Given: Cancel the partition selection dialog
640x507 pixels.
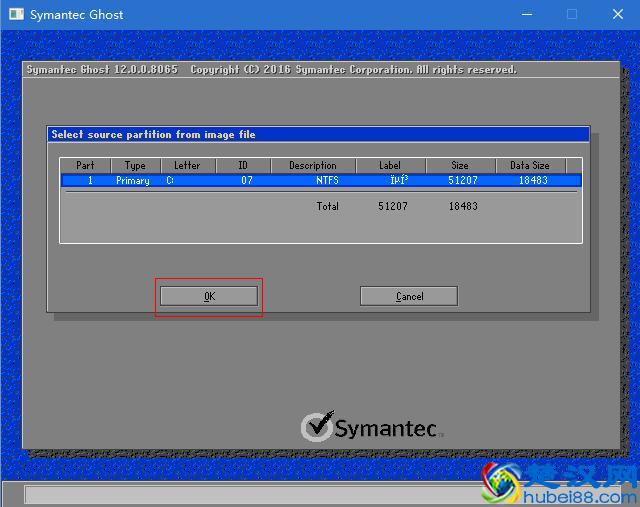Looking at the screenshot, I should (x=408, y=296).
